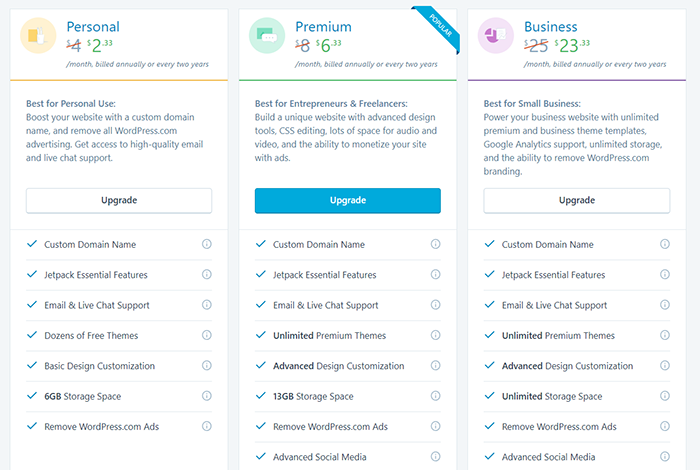Viewport: 700px width, 470px height.
Task: Click the Business plan pie chart icon
Action: tap(496, 36)
